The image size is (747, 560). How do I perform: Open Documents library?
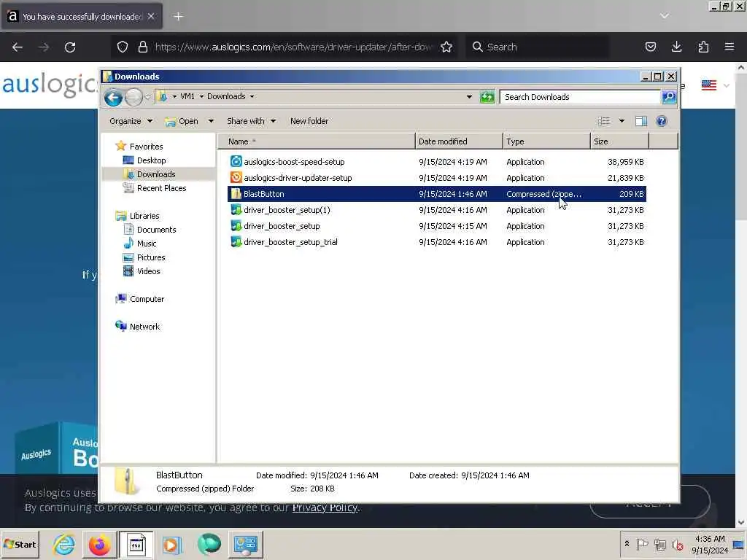(156, 230)
